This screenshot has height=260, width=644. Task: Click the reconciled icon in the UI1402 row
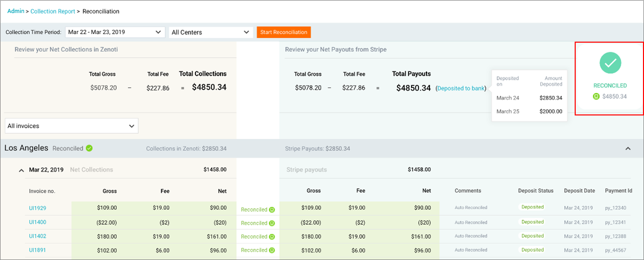point(272,237)
